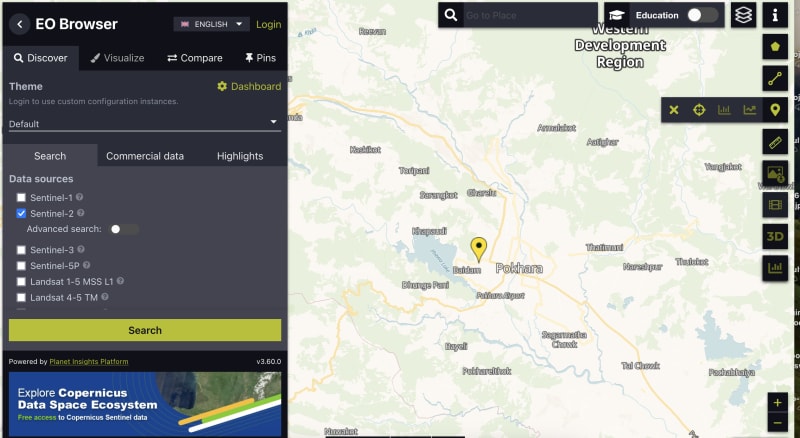Click the green Search button
This screenshot has height=438, width=800.
[x=145, y=330]
